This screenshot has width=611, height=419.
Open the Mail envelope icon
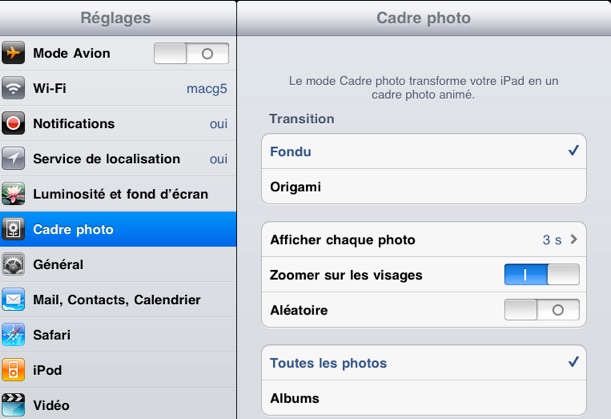click(13, 299)
